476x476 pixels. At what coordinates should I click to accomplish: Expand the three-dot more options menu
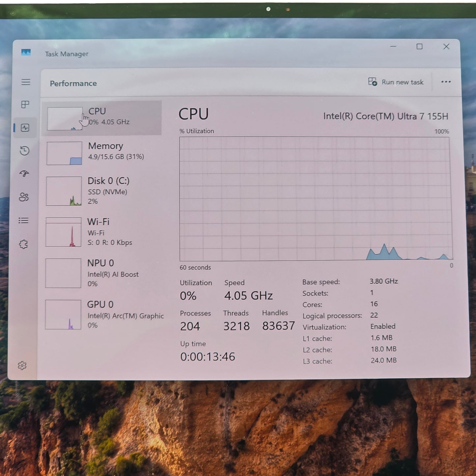click(446, 82)
